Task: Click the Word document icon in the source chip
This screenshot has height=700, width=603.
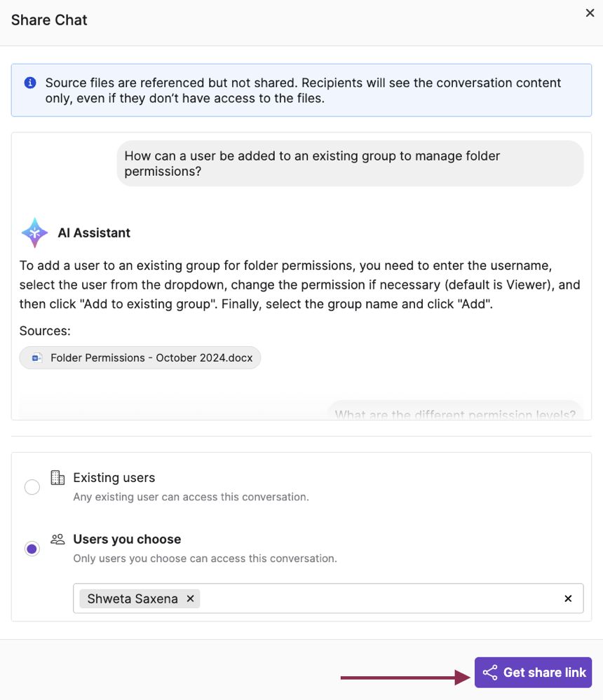Action: (x=35, y=357)
